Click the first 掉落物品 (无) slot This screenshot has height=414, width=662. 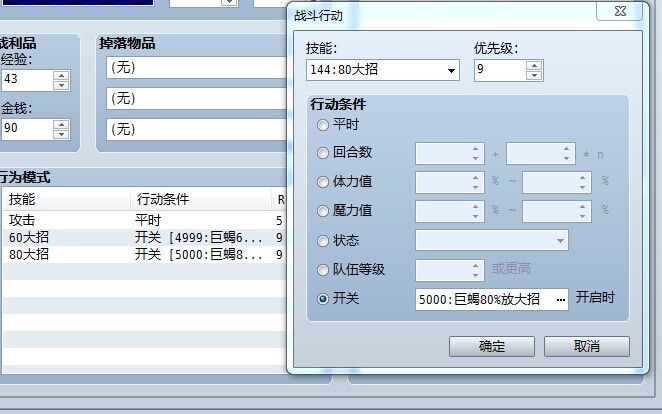click(x=196, y=68)
